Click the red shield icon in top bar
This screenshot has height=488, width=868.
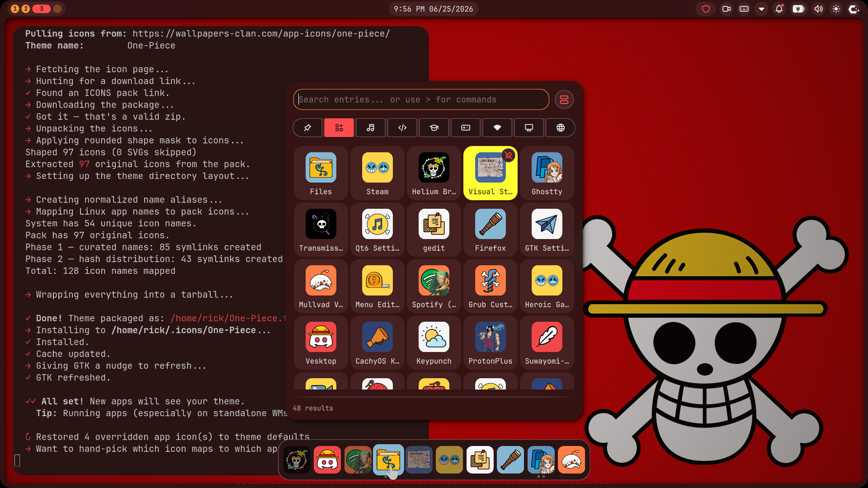[706, 9]
